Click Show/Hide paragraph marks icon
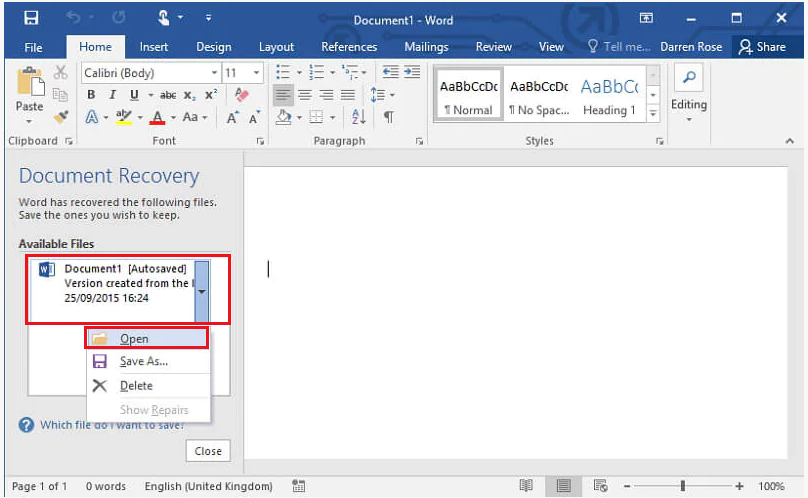This screenshot has height=498, width=808. [x=389, y=118]
